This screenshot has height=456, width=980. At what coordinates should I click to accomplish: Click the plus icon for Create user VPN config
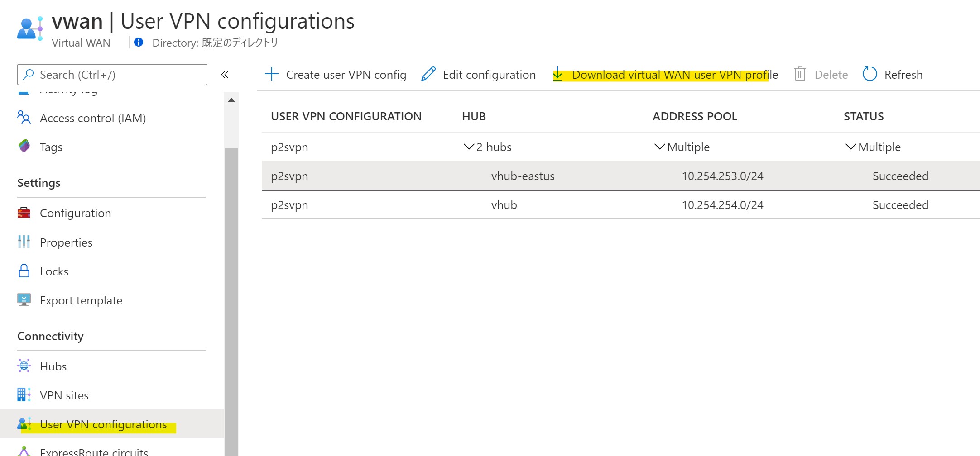pyautogui.click(x=271, y=74)
